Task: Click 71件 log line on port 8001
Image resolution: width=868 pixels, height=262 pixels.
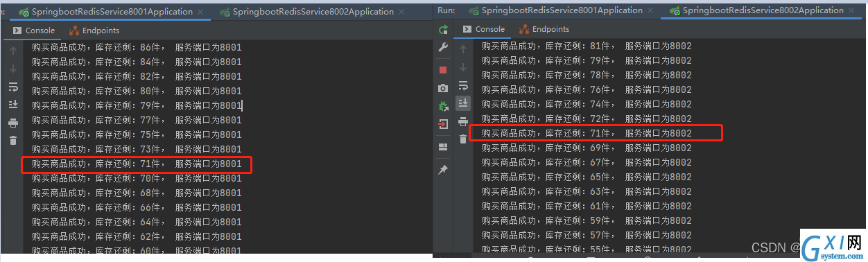Action: coord(137,164)
